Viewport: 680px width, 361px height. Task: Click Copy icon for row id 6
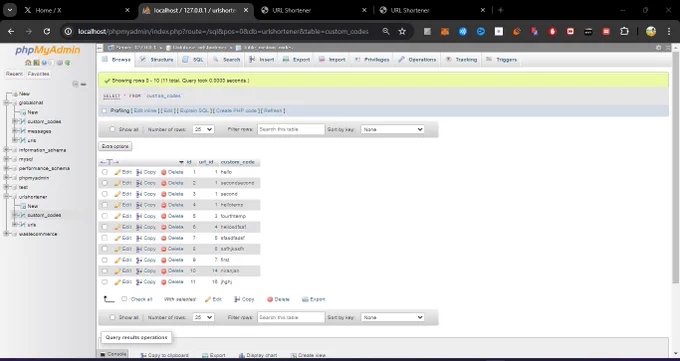coord(139,227)
